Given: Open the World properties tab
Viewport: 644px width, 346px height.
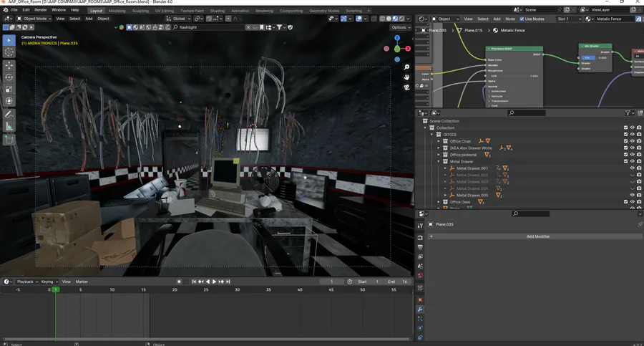Looking at the screenshot, I should (x=420, y=275).
